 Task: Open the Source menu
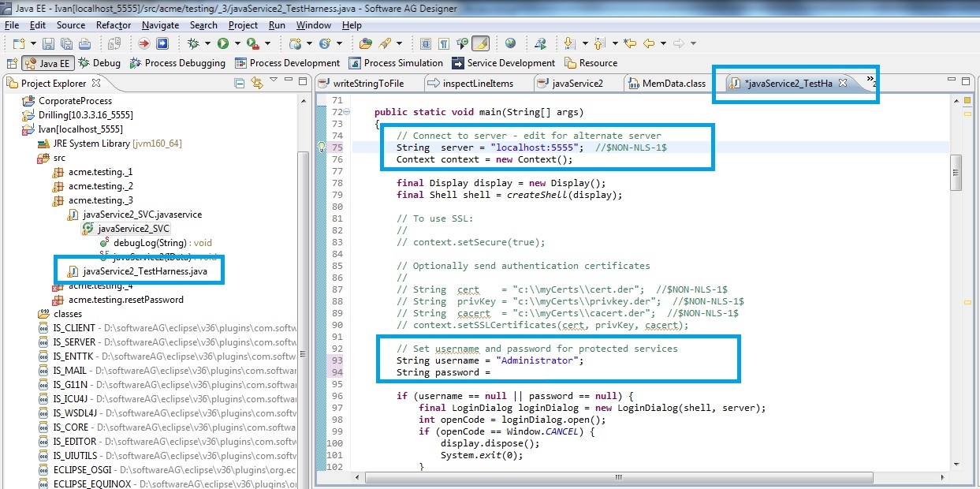click(71, 24)
